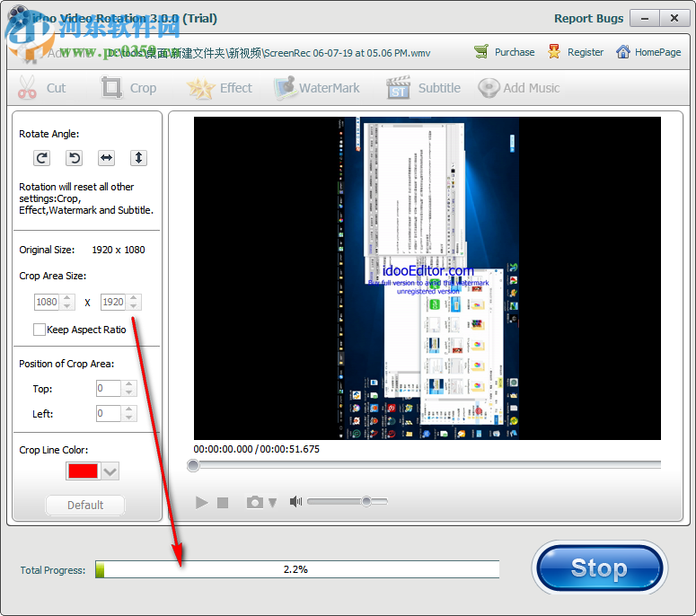Click the Default button
The height and width of the screenshot is (616, 696).
coord(85,505)
